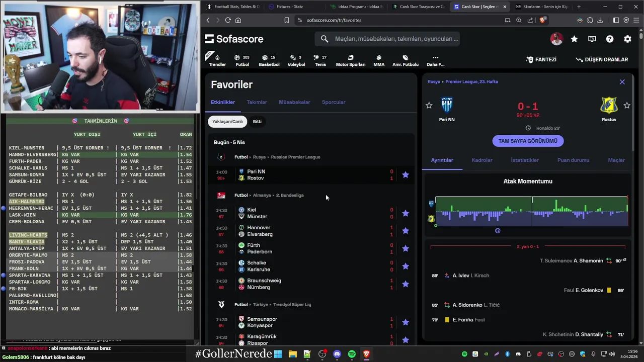This screenshot has height=362, width=644.
Task: Switch to Takımlar tab
Action: [257, 102]
